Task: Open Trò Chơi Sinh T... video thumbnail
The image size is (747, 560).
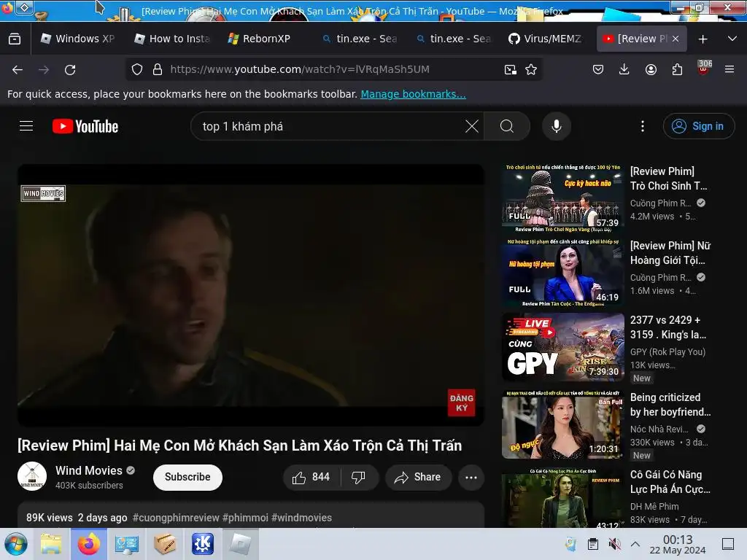Action: coord(562,198)
